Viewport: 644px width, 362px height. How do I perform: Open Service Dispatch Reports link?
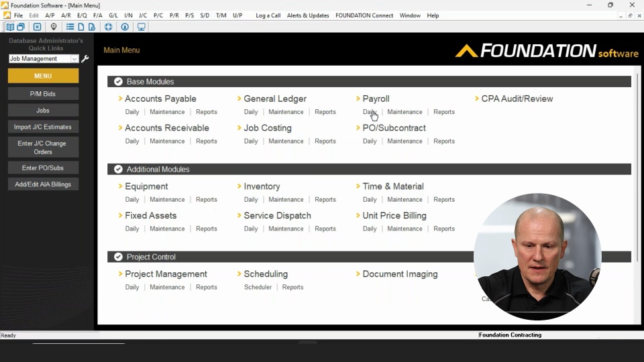(x=325, y=229)
